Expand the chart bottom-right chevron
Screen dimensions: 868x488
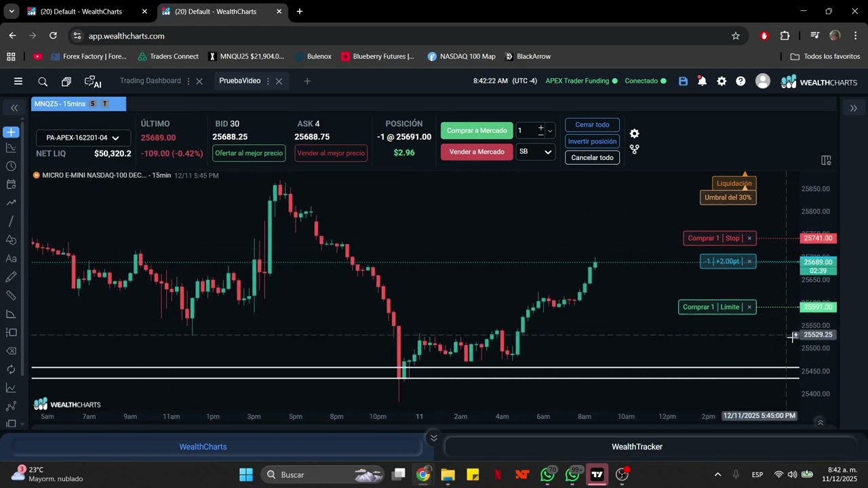pyautogui.click(x=820, y=422)
